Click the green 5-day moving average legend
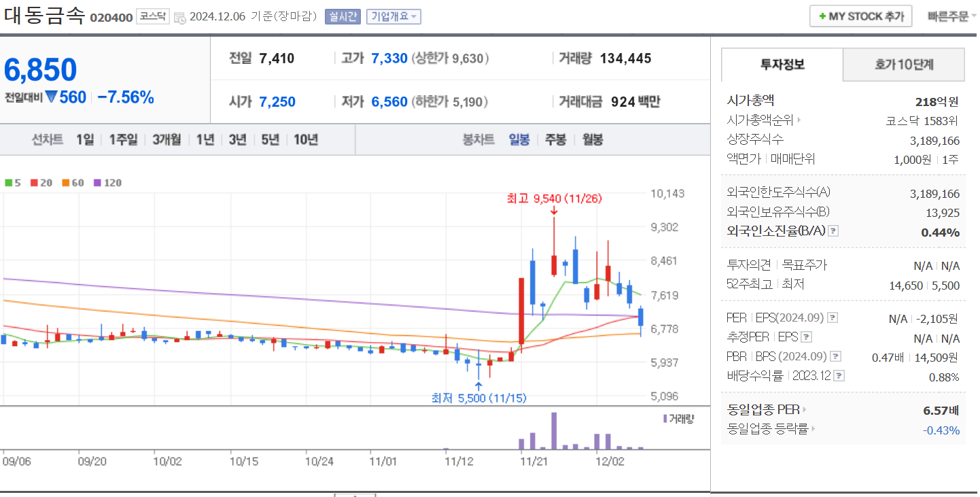Screen dimensions: 980x497 click(x=12, y=183)
